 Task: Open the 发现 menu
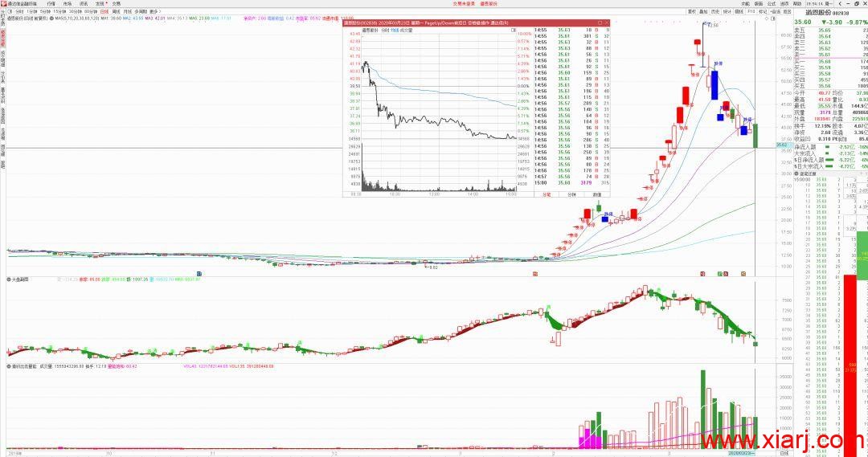click(100, 3)
